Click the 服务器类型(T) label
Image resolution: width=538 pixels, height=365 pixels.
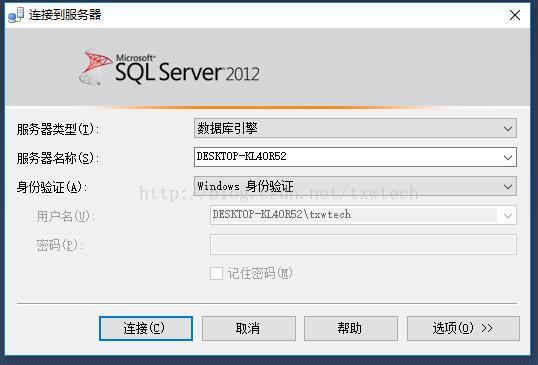point(58,129)
